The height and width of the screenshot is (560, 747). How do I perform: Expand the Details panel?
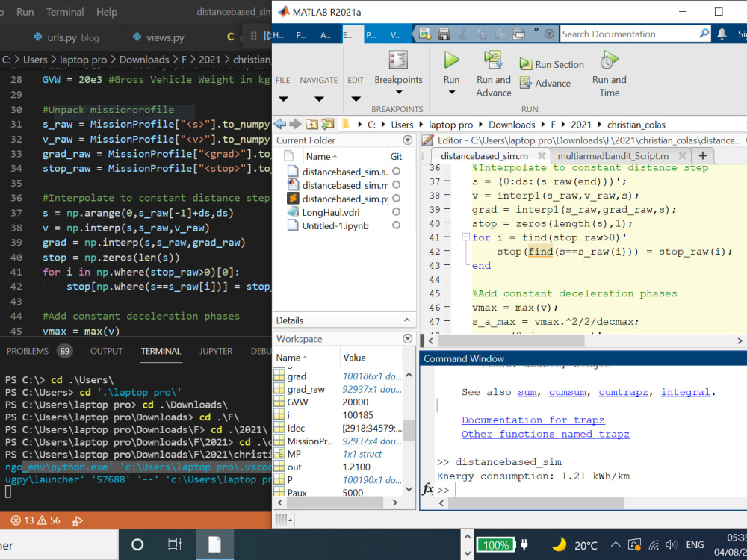click(x=408, y=320)
